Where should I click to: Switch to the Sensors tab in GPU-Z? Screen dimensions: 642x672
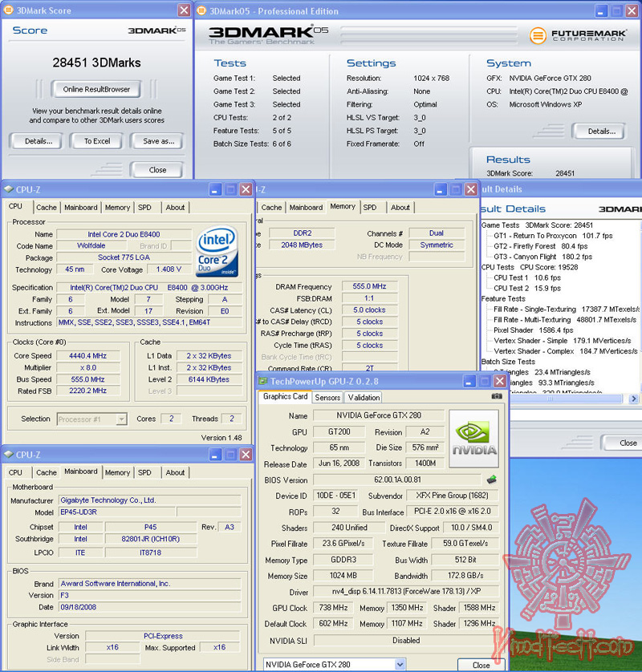[328, 398]
